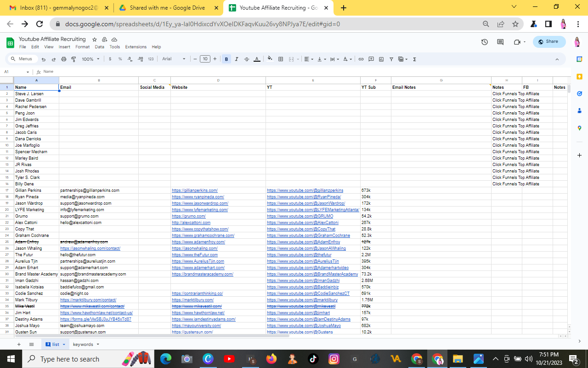
Task: Open filter views dropdown
Action: pyautogui.click(x=403, y=59)
